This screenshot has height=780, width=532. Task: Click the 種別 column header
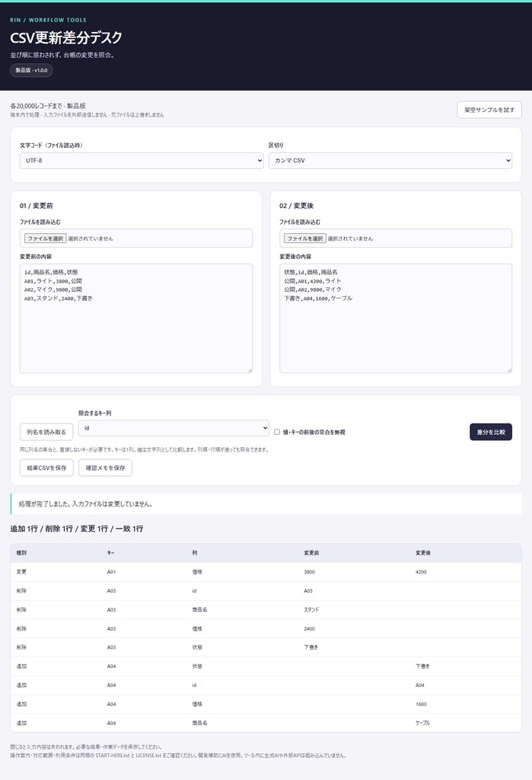click(21, 553)
